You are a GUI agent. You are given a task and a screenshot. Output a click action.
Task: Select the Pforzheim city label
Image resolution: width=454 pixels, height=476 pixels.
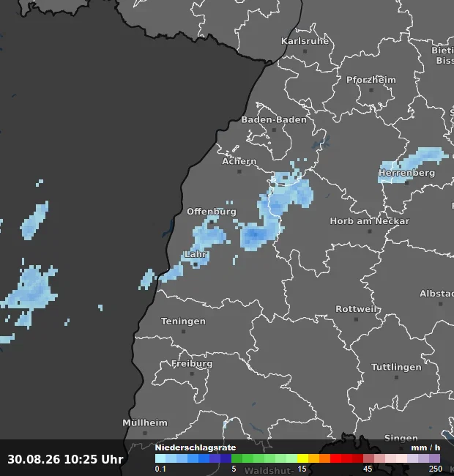click(371, 80)
